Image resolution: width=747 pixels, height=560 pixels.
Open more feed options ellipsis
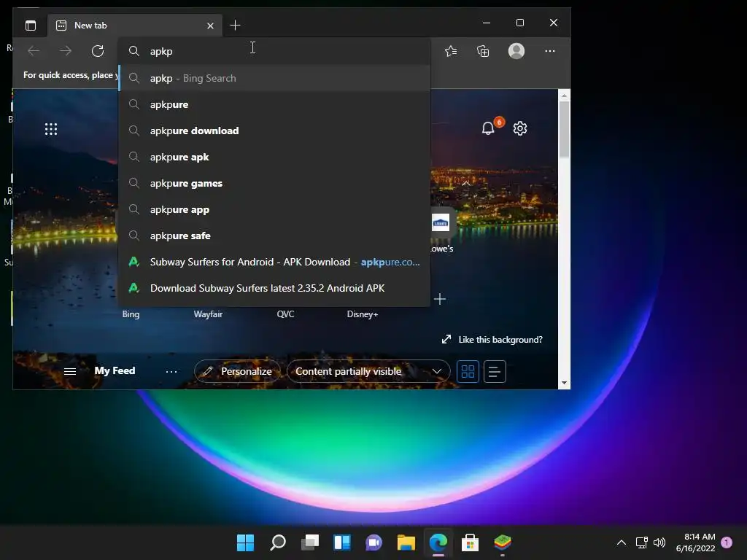(x=171, y=371)
